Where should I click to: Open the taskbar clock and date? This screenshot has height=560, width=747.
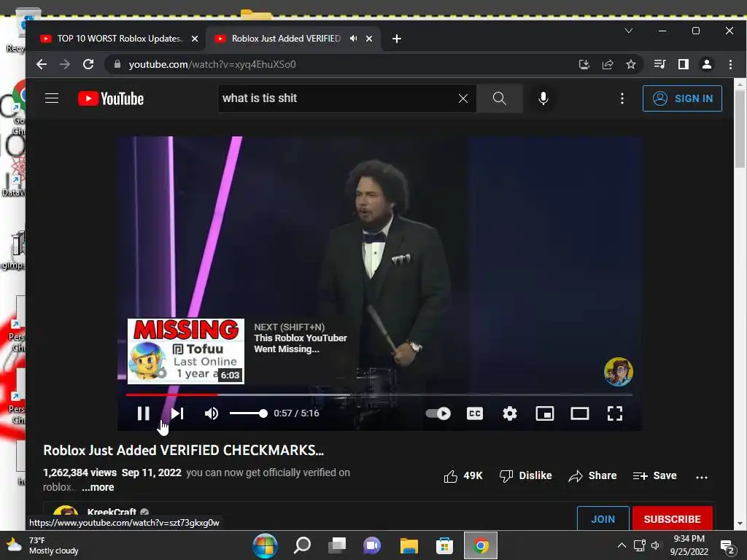[689, 545]
